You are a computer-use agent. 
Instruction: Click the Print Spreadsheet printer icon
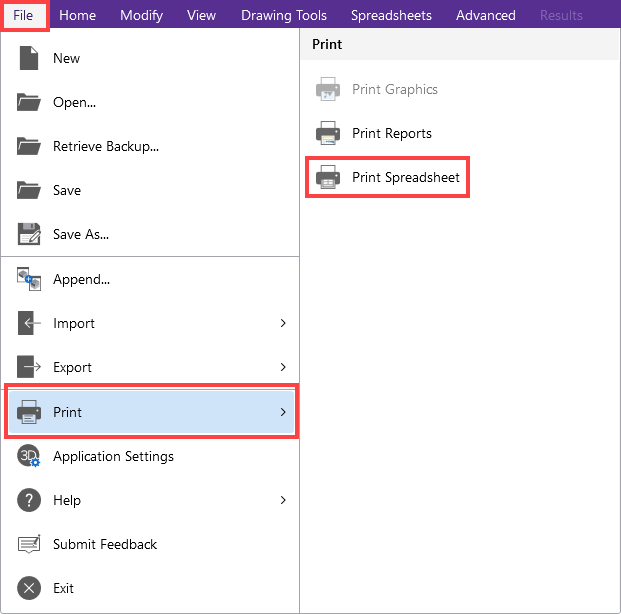point(328,178)
